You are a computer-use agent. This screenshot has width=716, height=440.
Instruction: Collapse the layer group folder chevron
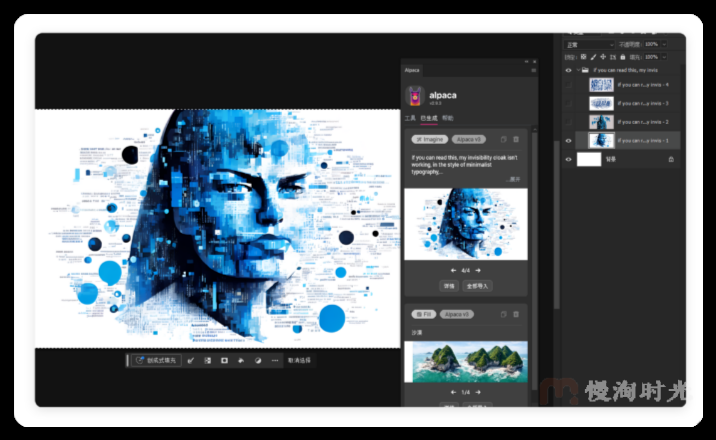click(578, 70)
